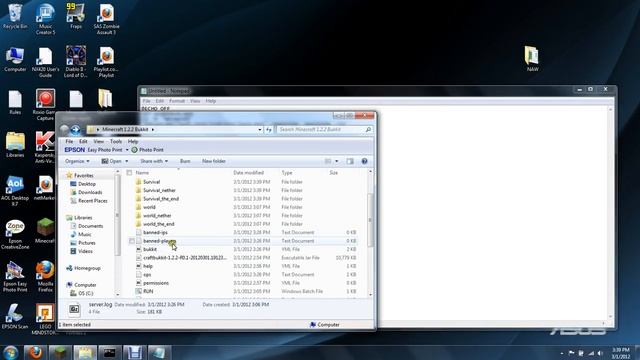Open the Format menu in Notepad
The width and height of the screenshot is (640, 360).
pyautogui.click(x=177, y=101)
